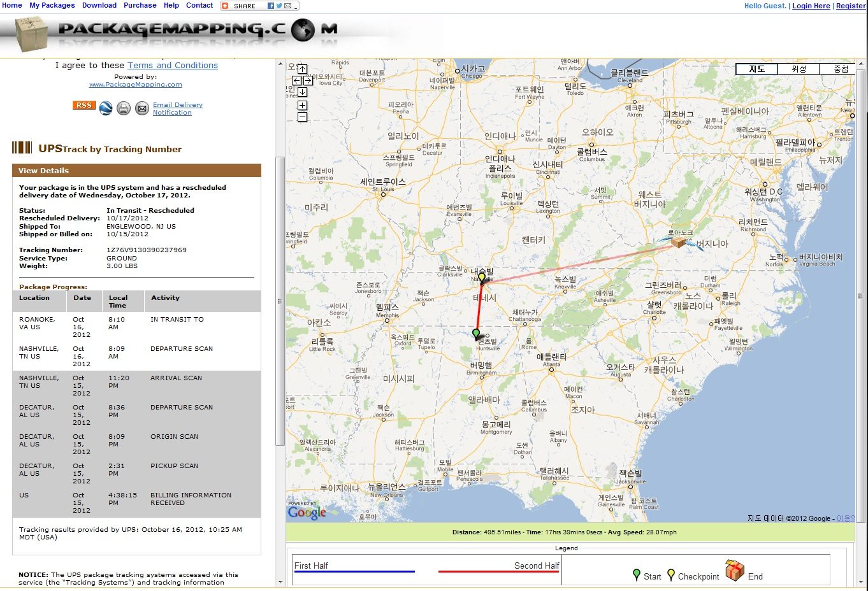Click the yellow checkpoint pin at Nashville
868x591 pixels.
pyautogui.click(x=482, y=278)
